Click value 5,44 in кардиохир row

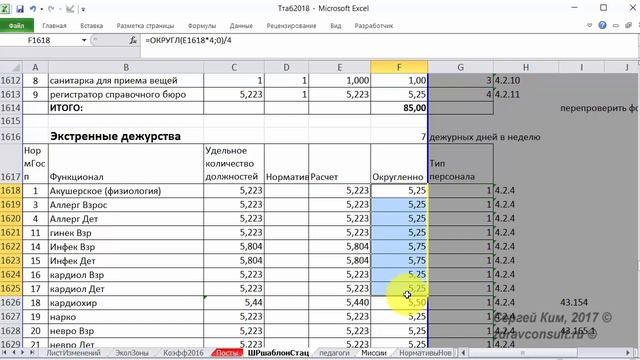234,302
